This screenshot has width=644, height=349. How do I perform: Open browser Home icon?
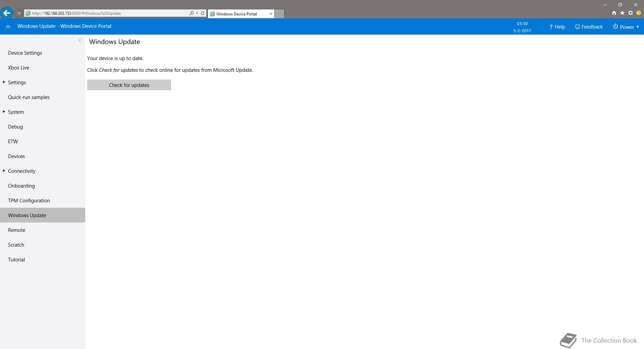(614, 13)
